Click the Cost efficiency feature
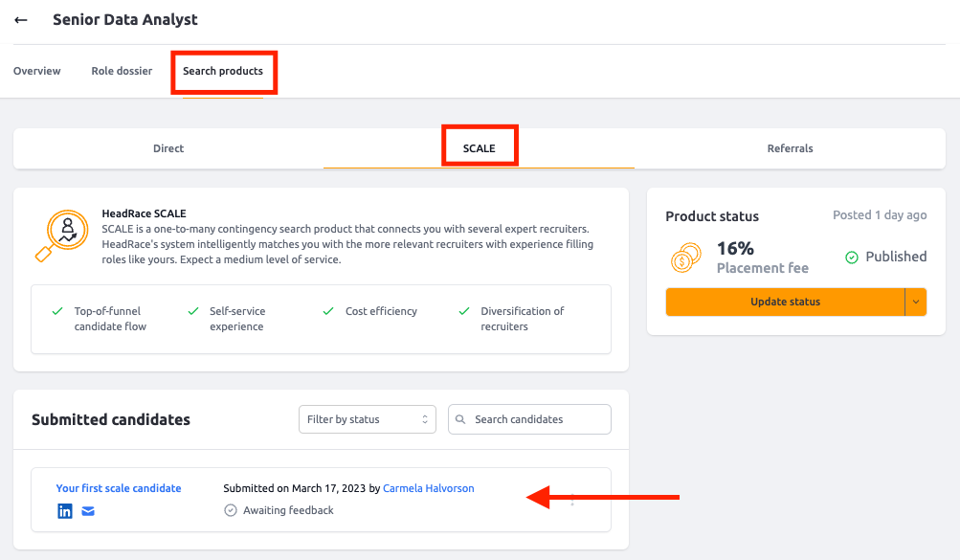Image resolution: width=960 pixels, height=560 pixels. pos(381,311)
